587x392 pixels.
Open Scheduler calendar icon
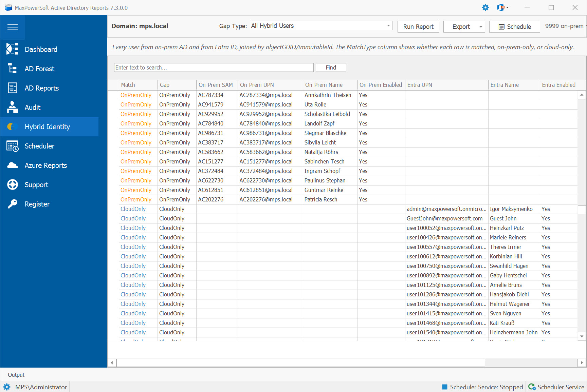pos(13,146)
